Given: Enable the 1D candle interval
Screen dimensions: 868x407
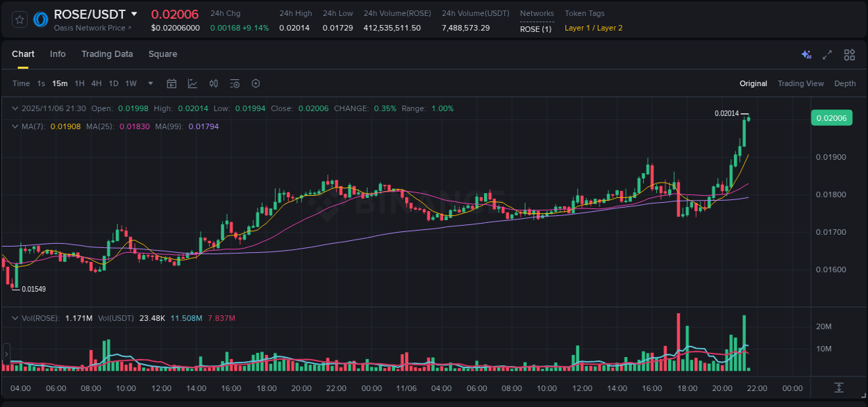Looking at the screenshot, I should 113,83.
